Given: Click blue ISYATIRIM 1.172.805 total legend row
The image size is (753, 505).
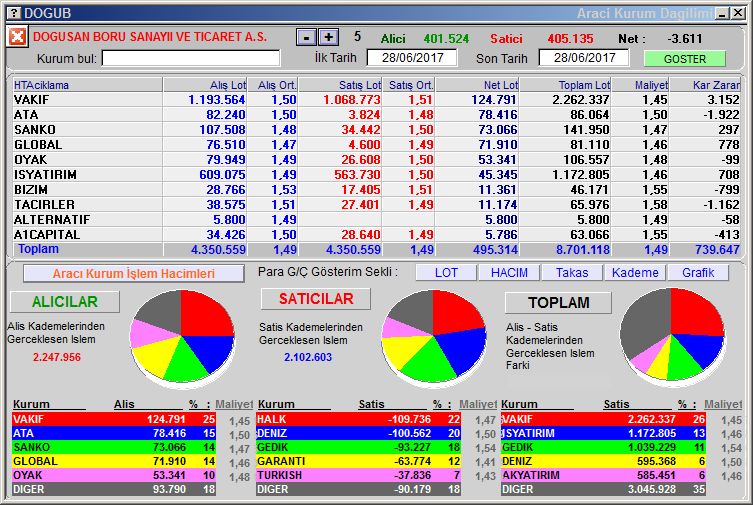Looking at the screenshot, I should (603, 433).
